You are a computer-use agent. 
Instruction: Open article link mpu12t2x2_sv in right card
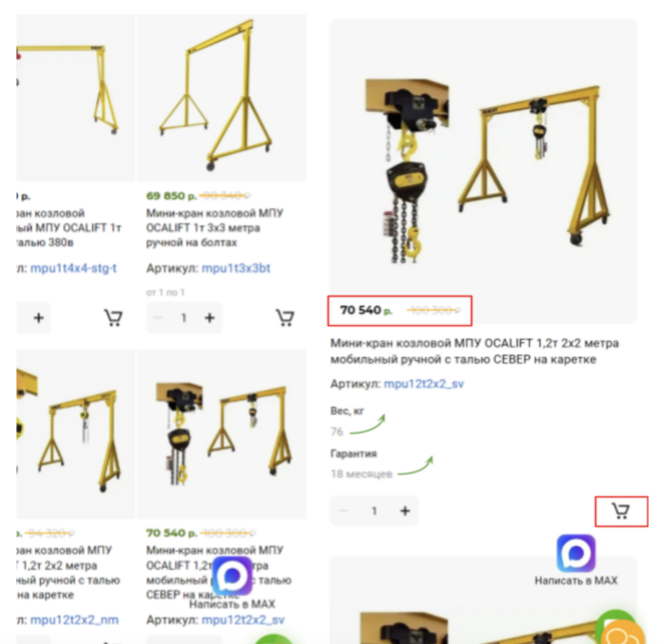pyautogui.click(x=423, y=383)
